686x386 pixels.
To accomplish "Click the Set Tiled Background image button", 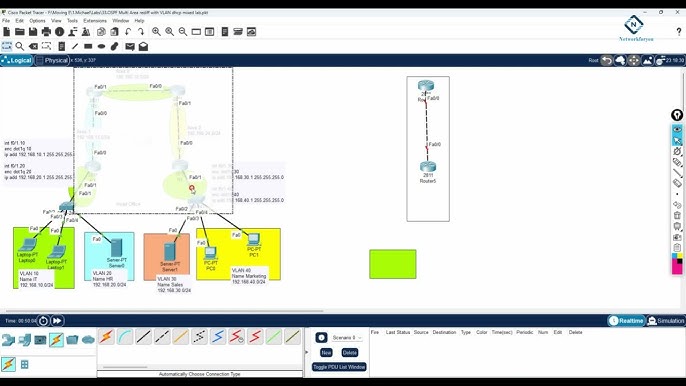I will point(648,60).
